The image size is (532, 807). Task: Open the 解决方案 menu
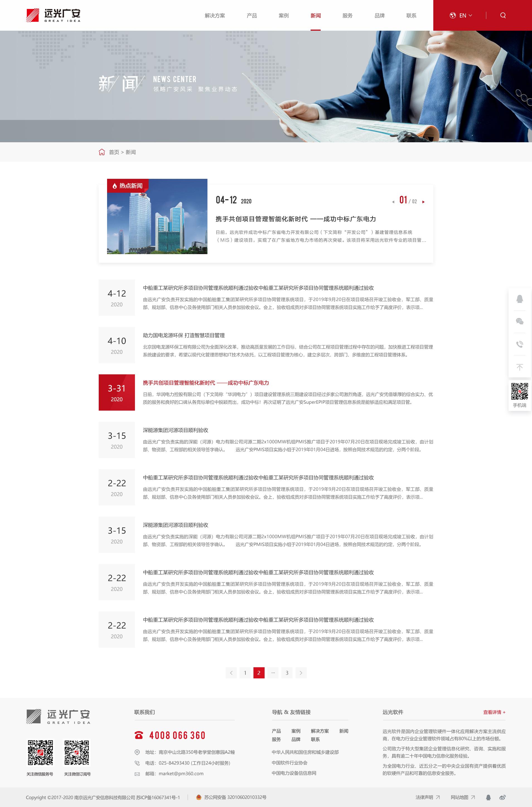tap(215, 16)
